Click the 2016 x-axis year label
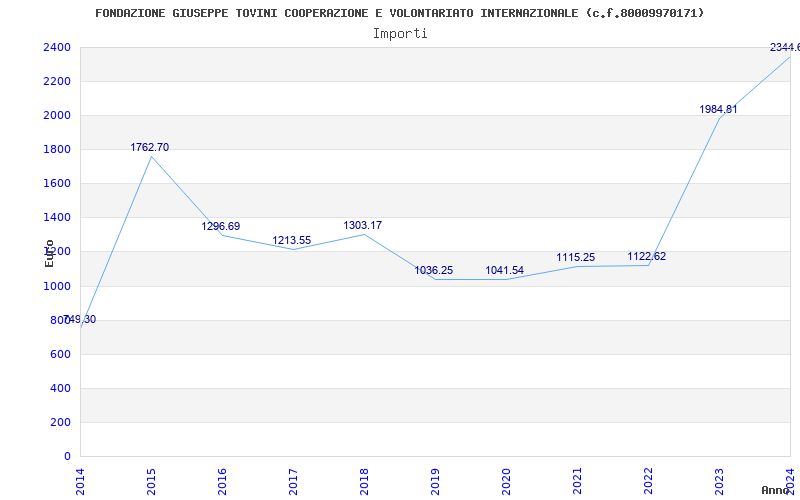 tap(222, 482)
